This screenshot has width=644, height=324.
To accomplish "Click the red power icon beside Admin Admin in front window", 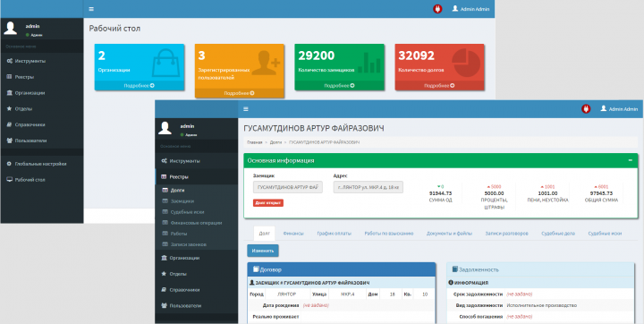I will [586, 109].
